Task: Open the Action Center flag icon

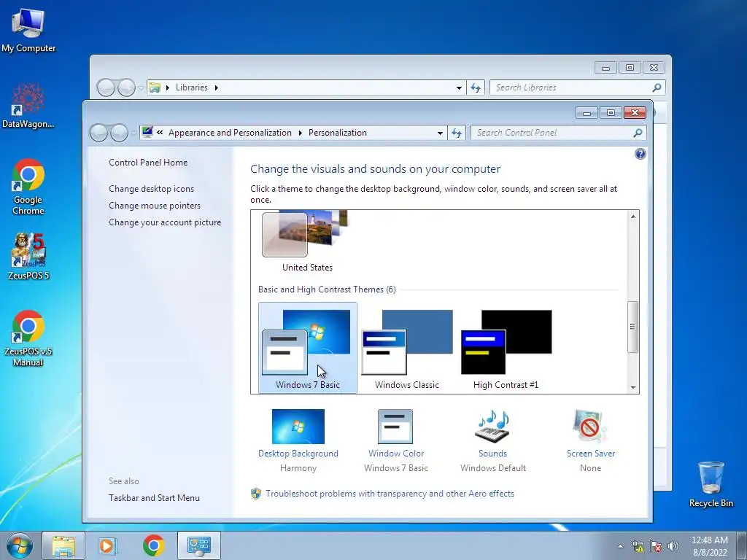Action: click(656, 546)
